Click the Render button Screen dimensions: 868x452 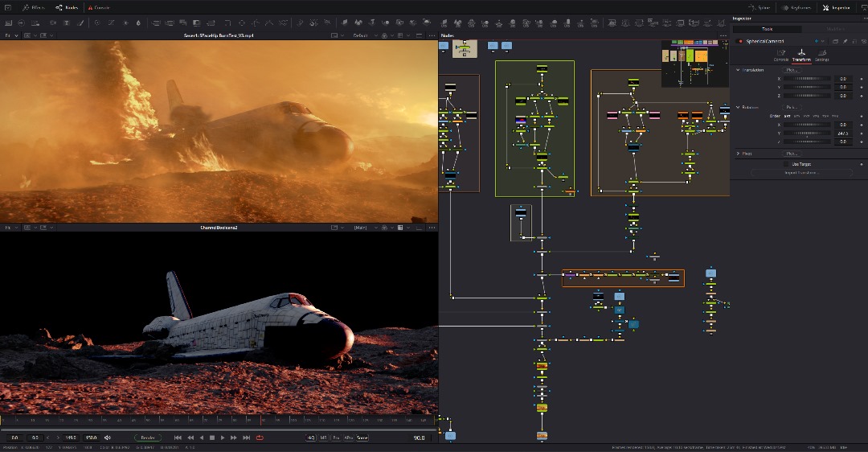(147, 438)
